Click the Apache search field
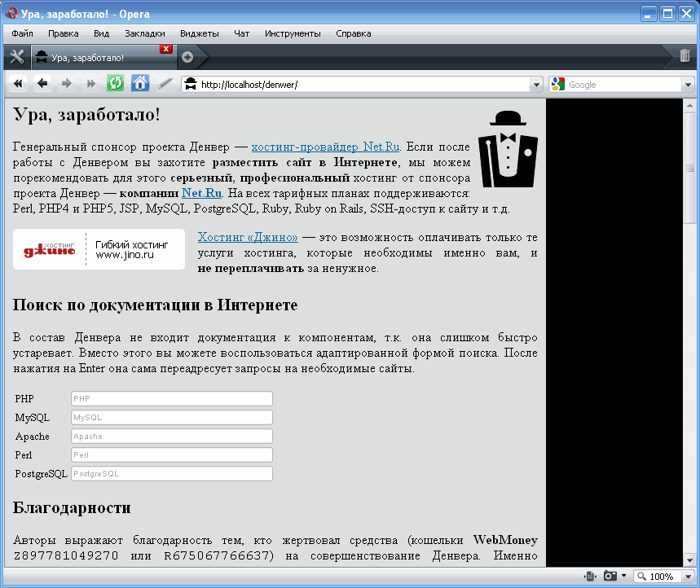Screen dimensions: 700x588 [x=172, y=437]
